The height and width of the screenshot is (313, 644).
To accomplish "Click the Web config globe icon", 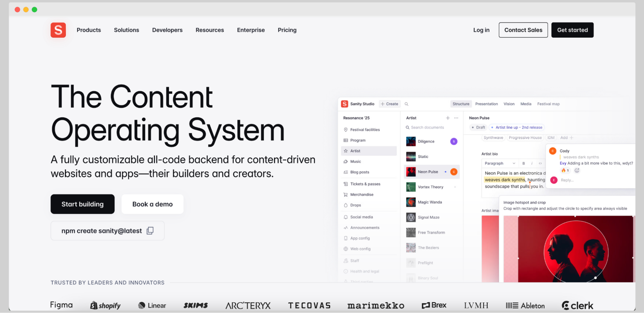I will pyautogui.click(x=346, y=249).
